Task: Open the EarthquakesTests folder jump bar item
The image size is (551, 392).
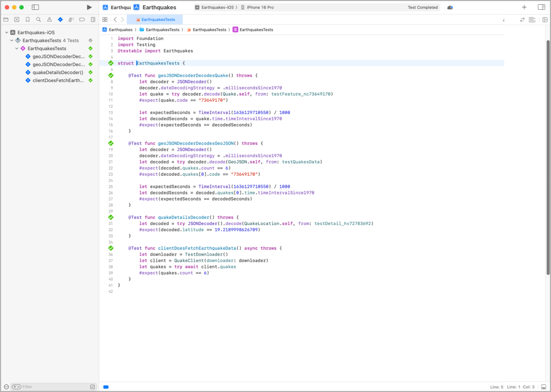Action: pyautogui.click(x=159, y=30)
